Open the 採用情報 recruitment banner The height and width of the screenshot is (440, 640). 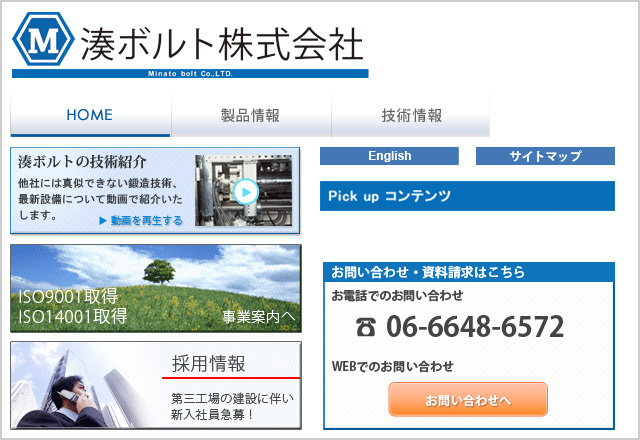[x=156, y=385]
